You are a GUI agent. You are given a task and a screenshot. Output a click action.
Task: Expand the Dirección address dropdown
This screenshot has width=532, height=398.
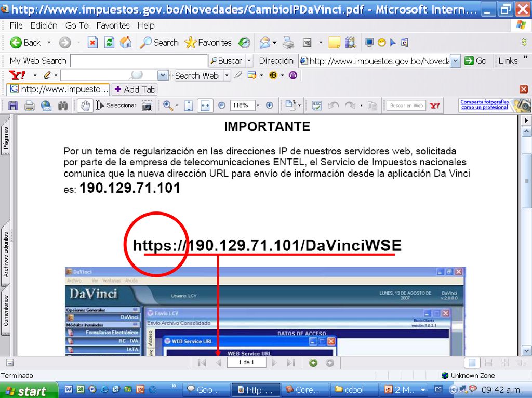(x=455, y=61)
